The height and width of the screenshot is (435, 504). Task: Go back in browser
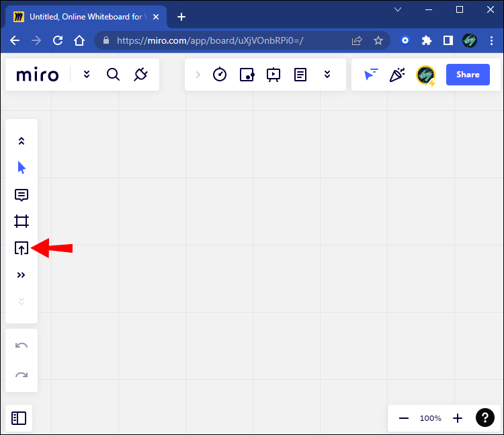pyautogui.click(x=15, y=40)
